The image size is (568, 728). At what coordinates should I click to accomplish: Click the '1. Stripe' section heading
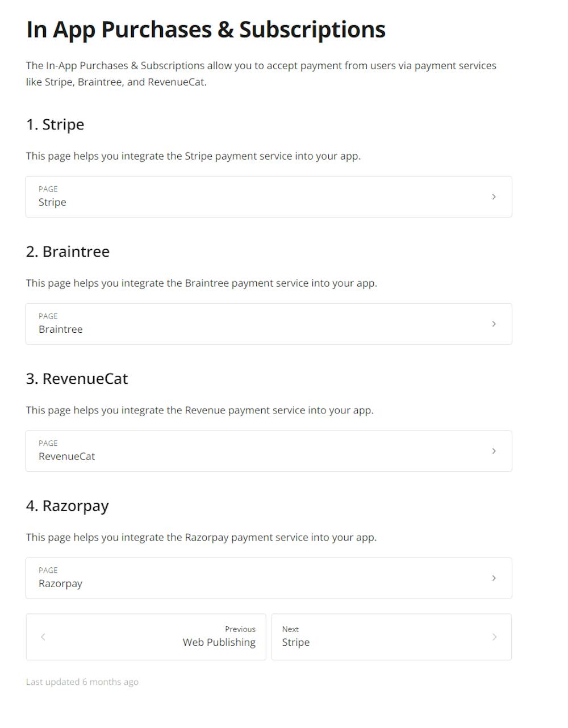click(x=55, y=124)
